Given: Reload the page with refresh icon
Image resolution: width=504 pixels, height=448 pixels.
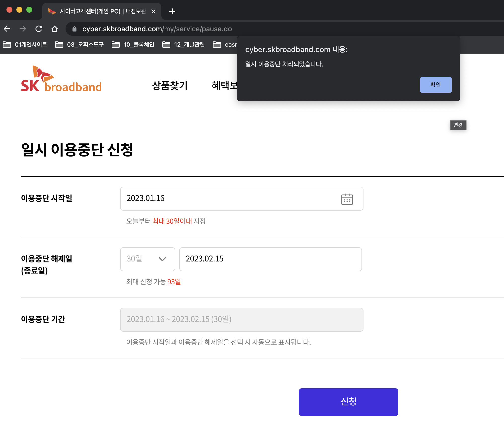Looking at the screenshot, I should [x=39, y=29].
